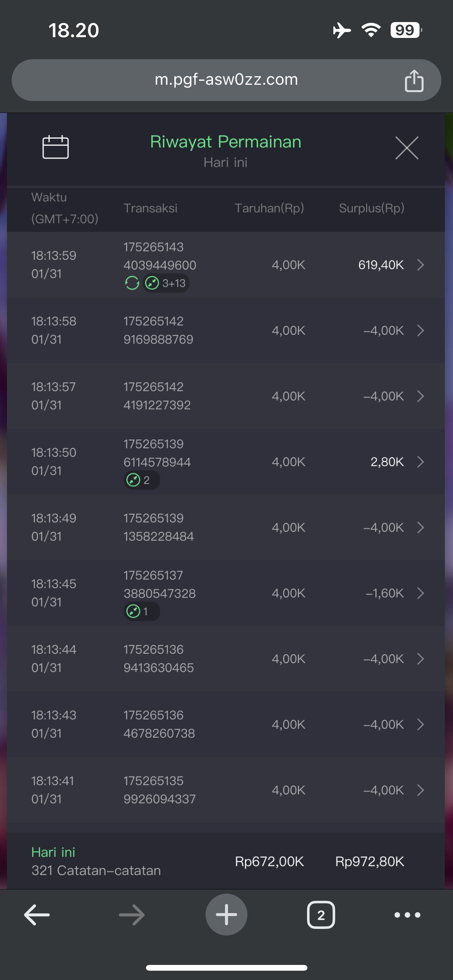Tap the Taruhan(Rp) column header
This screenshot has height=980, width=453.
[269, 208]
